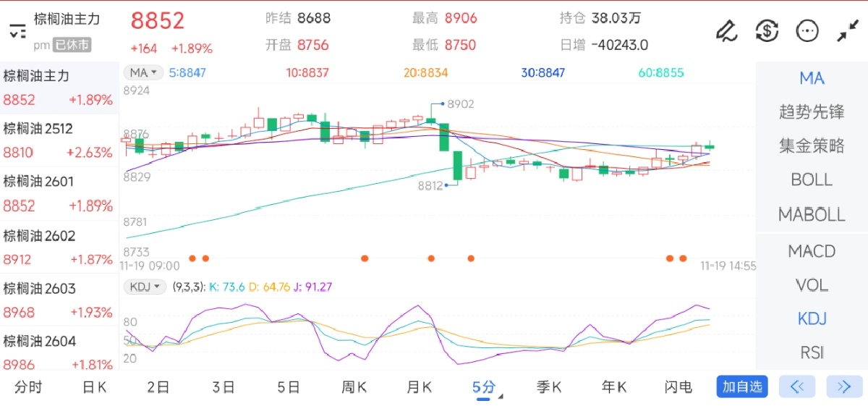This screenshot has width=868, height=414.
Task: Select the 2日 period tab
Action: coord(158,387)
